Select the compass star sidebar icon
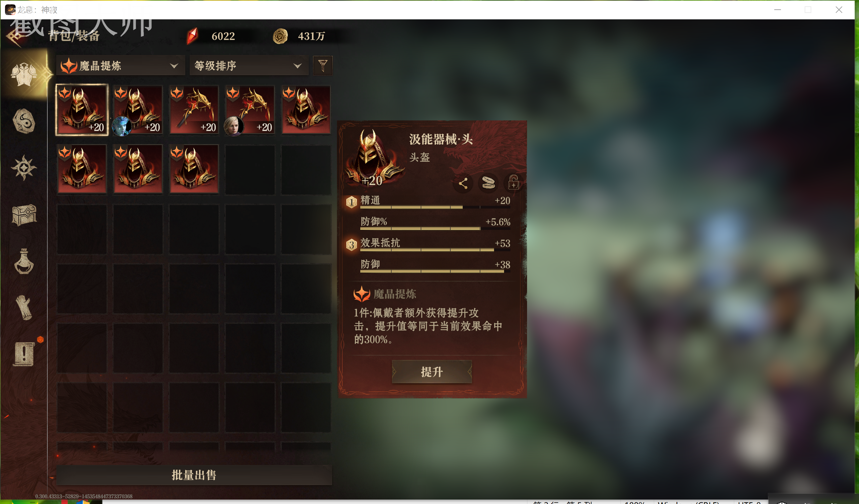Viewport: 859px width, 504px height. point(24,168)
